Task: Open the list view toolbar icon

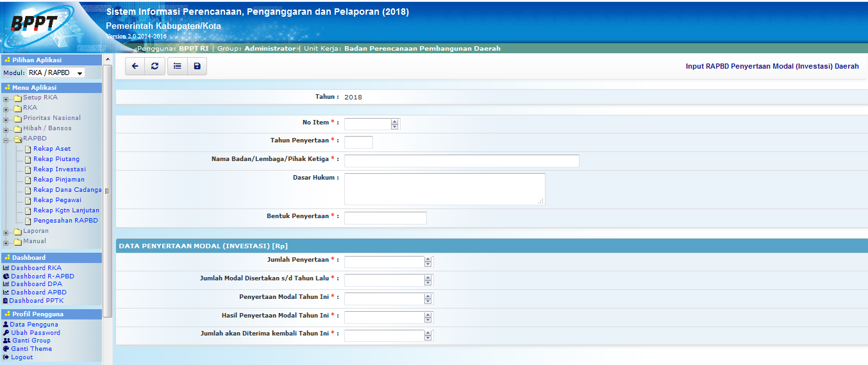Action: pyautogui.click(x=178, y=66)
